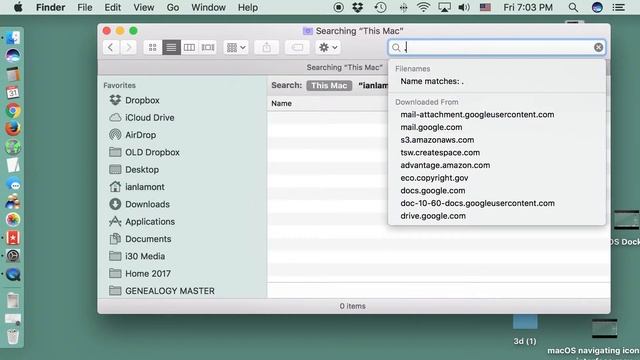This screenshot has width=640, height=360.
Task: Open the Window menu
Action: [209, 7]
